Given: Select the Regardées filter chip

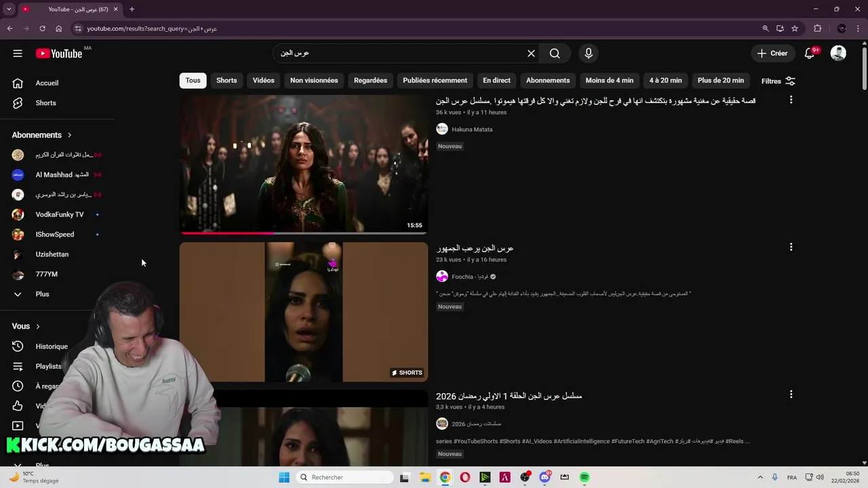Looking at the screenshot, I should [x=370, y=81].
